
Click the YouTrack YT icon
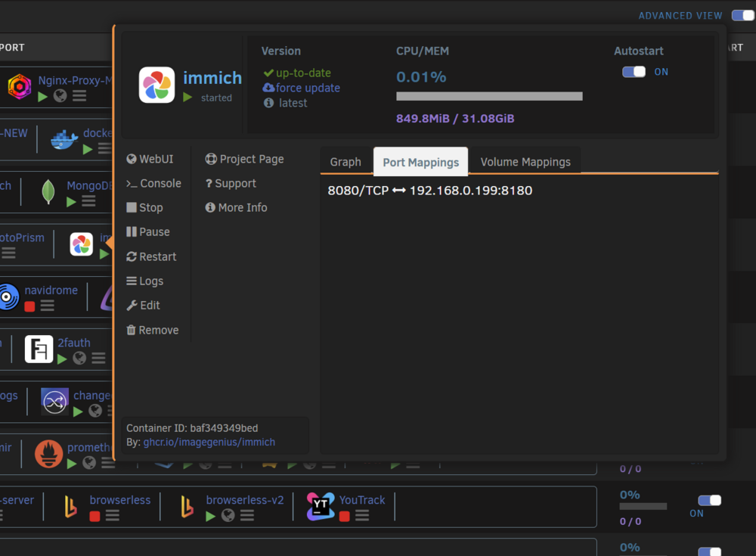tap(321, 506)
